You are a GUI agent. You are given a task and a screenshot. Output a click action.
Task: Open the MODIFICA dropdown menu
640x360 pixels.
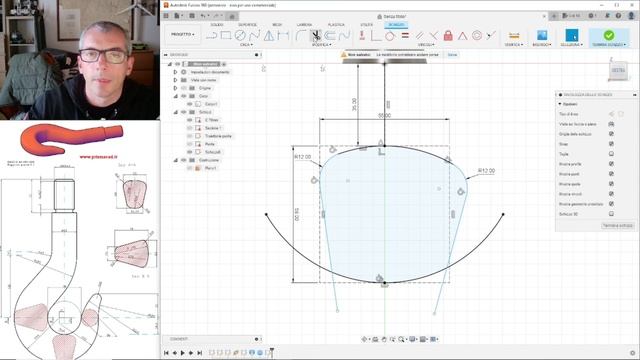[x=322, y=44]
